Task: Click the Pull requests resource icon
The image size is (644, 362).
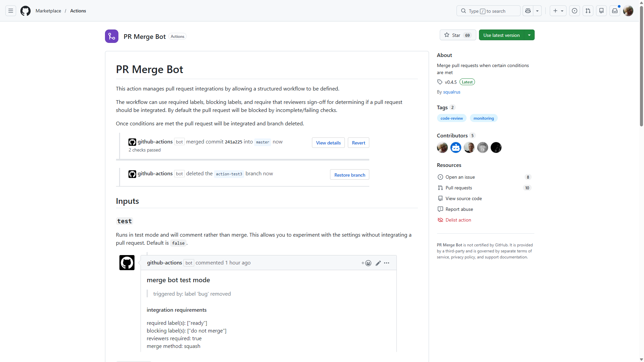Action: (x=440, y=188)
